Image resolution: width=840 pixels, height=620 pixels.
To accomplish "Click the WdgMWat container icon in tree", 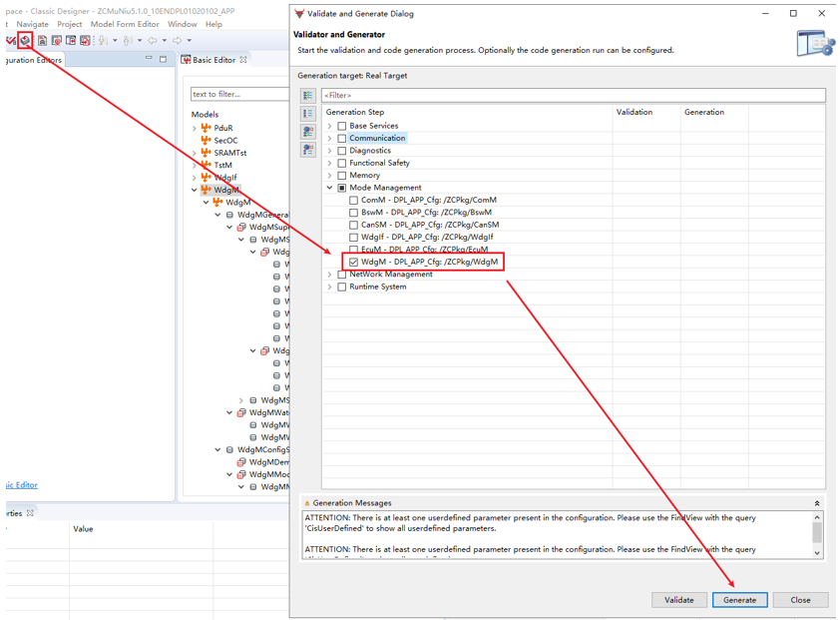I will click(x=241, y=412).
